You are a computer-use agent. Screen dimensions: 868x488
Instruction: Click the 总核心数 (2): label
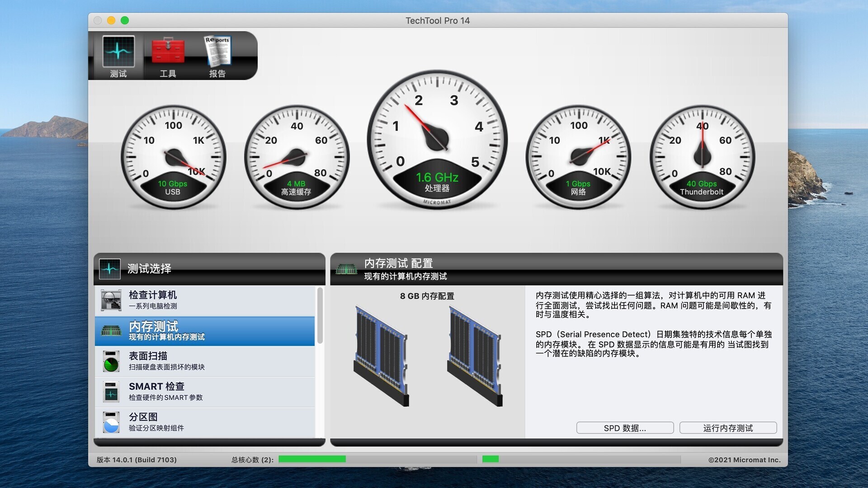click(252, 460)
